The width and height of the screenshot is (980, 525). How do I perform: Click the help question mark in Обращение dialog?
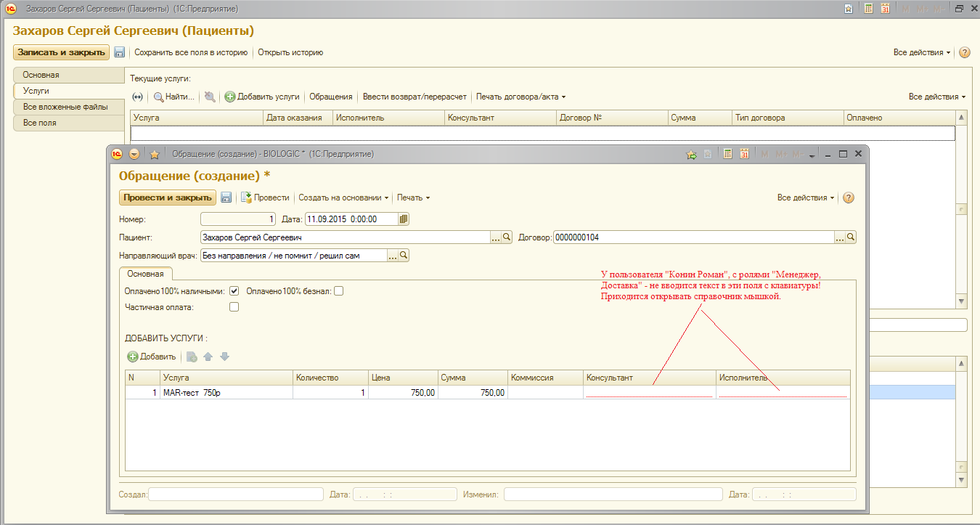848,198
